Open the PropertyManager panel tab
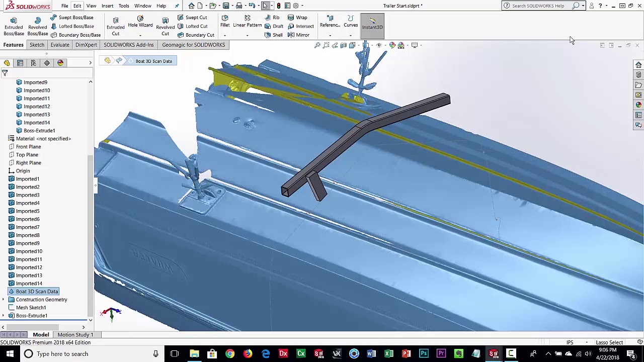This screenshot has width=644, height=362. 20,63
